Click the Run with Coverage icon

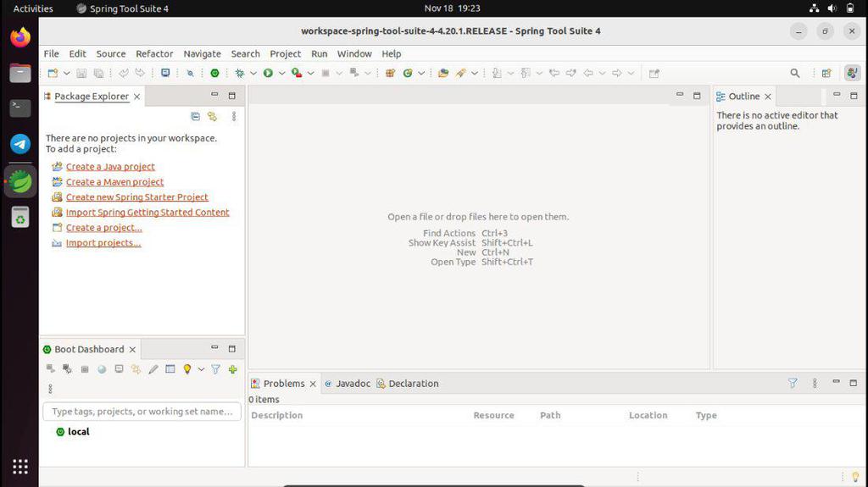click(297, 73)
